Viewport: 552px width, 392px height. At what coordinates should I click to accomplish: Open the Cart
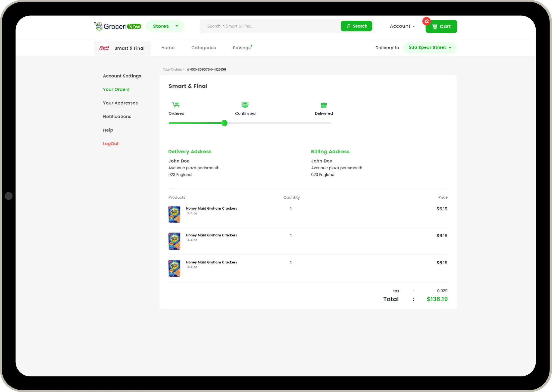(441, 26)
